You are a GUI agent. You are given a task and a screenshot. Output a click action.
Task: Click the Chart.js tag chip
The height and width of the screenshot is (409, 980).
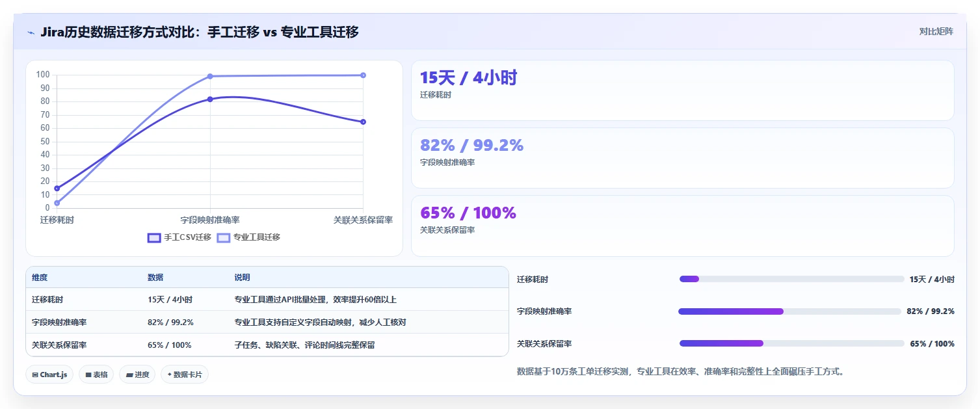[x=49, y=375]
